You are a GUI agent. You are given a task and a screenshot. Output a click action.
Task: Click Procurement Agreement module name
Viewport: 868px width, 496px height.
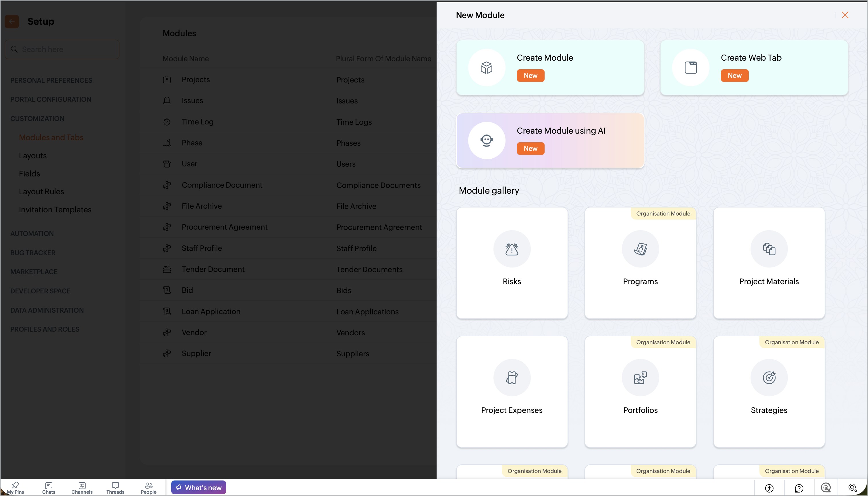coord(225,227)
